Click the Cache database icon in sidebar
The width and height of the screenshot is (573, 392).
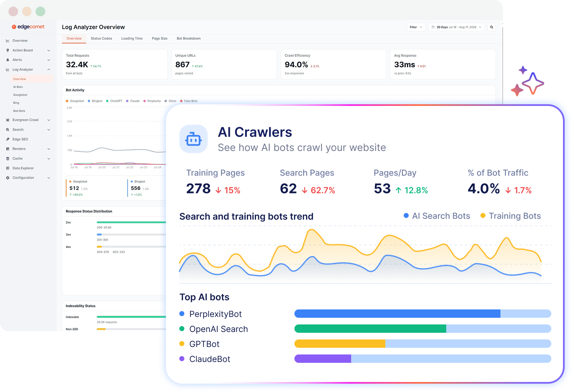pos(8,158)
